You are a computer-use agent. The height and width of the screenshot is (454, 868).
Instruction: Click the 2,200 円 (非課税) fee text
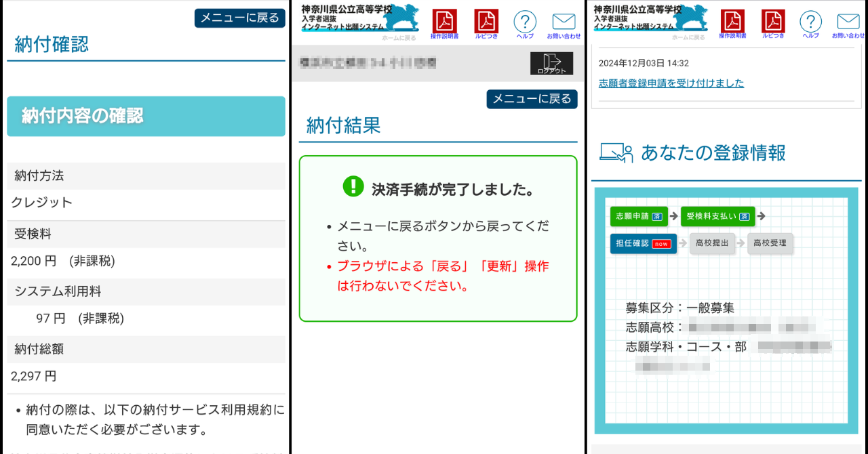62,261
